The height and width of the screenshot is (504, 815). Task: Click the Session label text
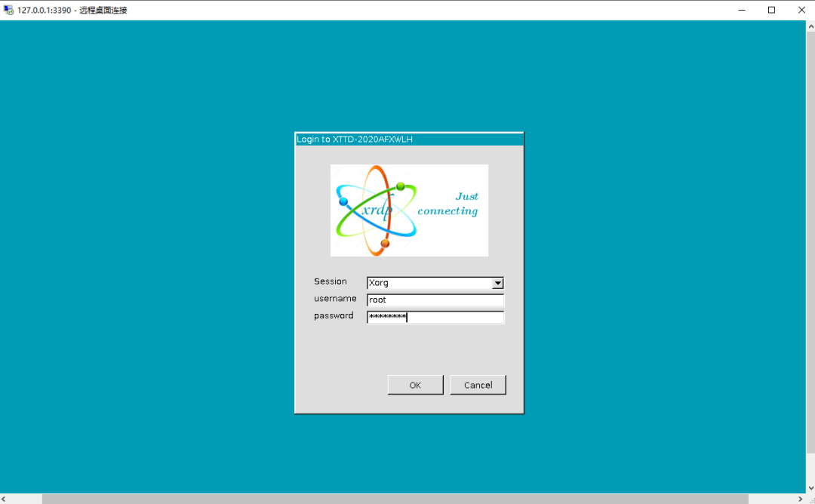pyautogui.click(x=330, y=281)
